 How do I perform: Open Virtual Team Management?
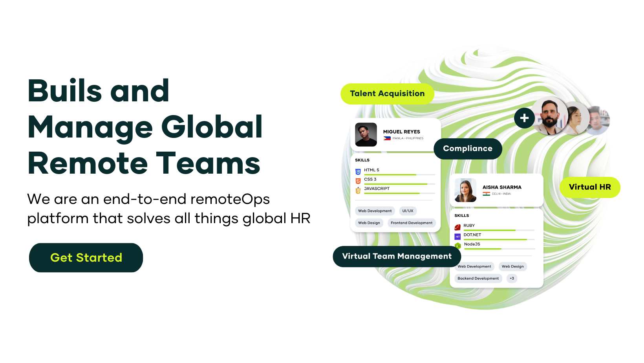coord(396,256)
